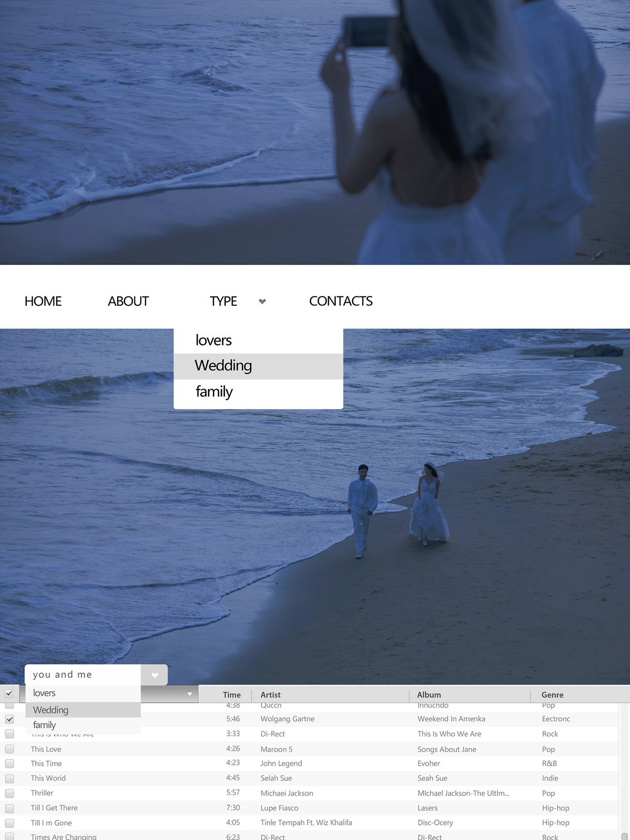Click genre 'Indie'
Viewport: 630px width, 840px height.
coord(550,778)
